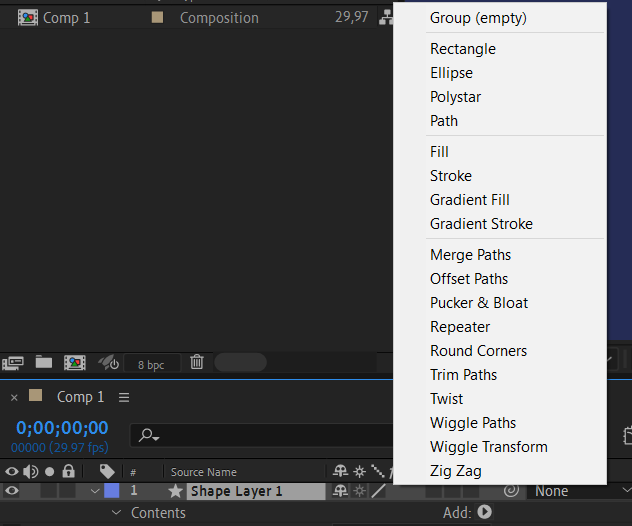632x526 pixels.
Task: Click the Add shape attribute button
Action: click(485, 513)
